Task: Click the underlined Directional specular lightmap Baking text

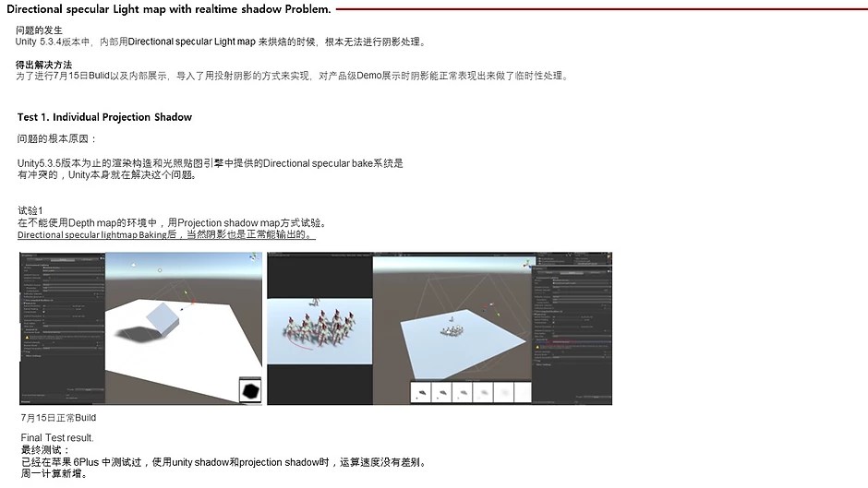Action: click(166, 235)
